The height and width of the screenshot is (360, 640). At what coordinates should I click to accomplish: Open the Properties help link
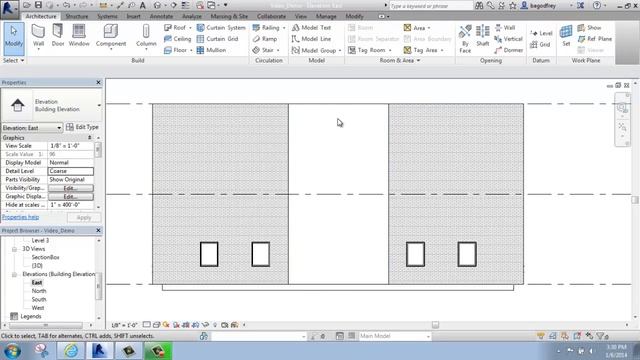pos(20,217)
